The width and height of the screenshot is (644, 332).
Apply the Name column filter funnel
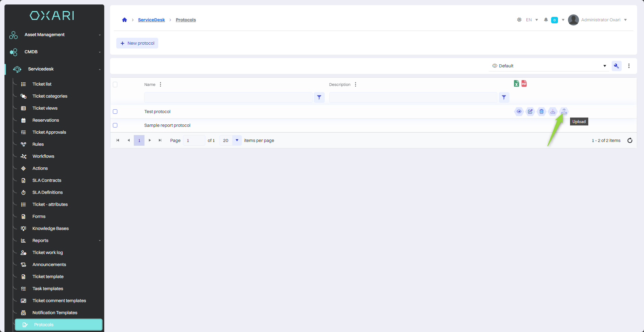[319, 97]
